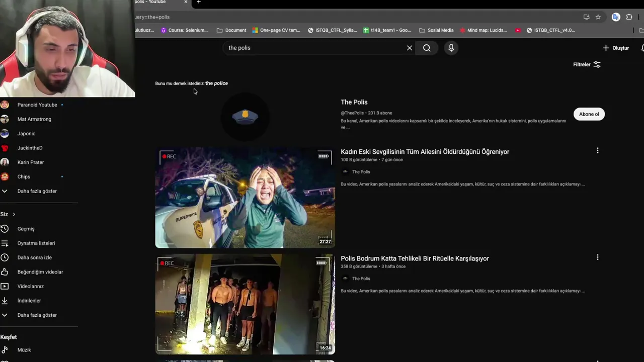Open the One-page CV template bookmark
This screenshot has height=362, width=644.
pos(276,30)
